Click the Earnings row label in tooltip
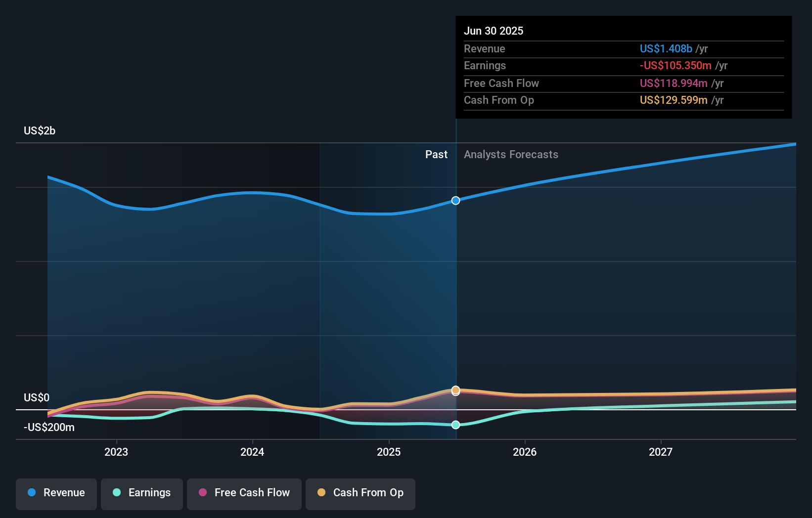Screen dimensions: 812x518 tap(485, 65)
